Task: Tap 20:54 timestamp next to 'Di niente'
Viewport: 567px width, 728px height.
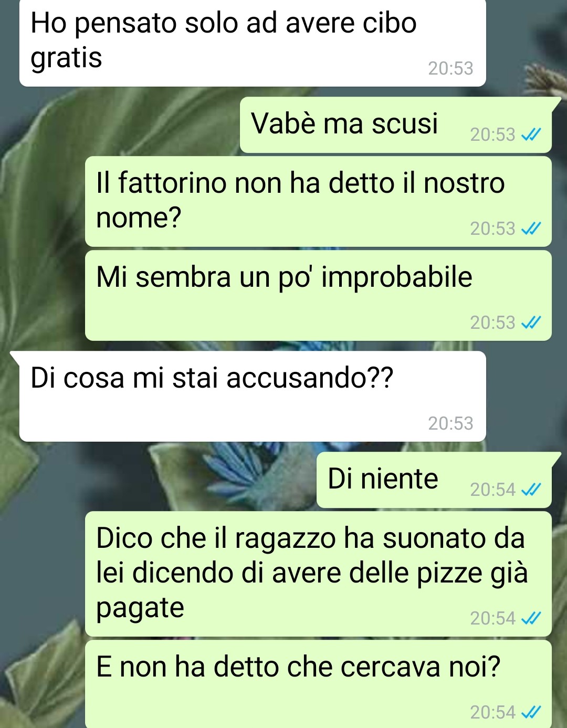Action: pyautogui.click(x=492, y=490)
